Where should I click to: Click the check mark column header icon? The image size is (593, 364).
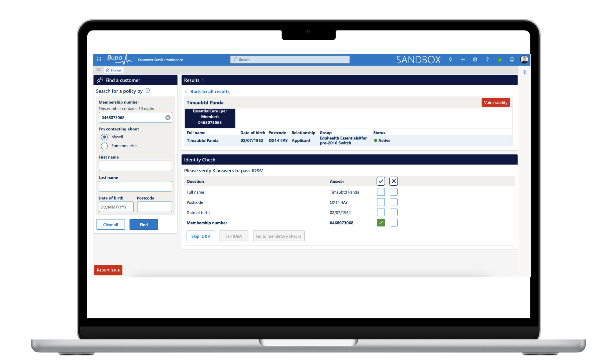click(x=381, y=181)
